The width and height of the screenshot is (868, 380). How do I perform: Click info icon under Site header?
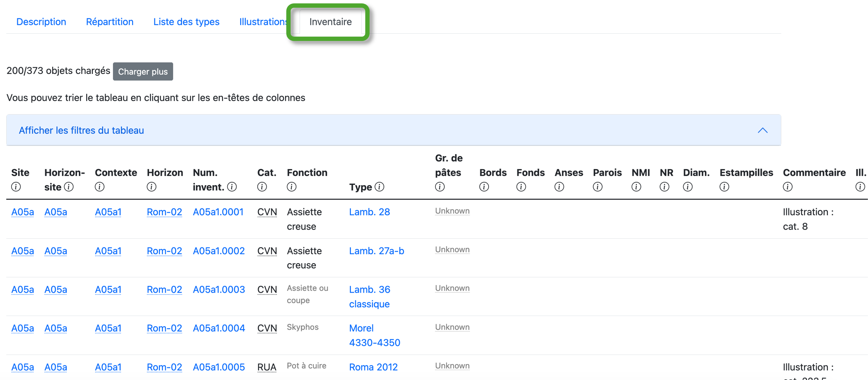(x=16, y=187)
